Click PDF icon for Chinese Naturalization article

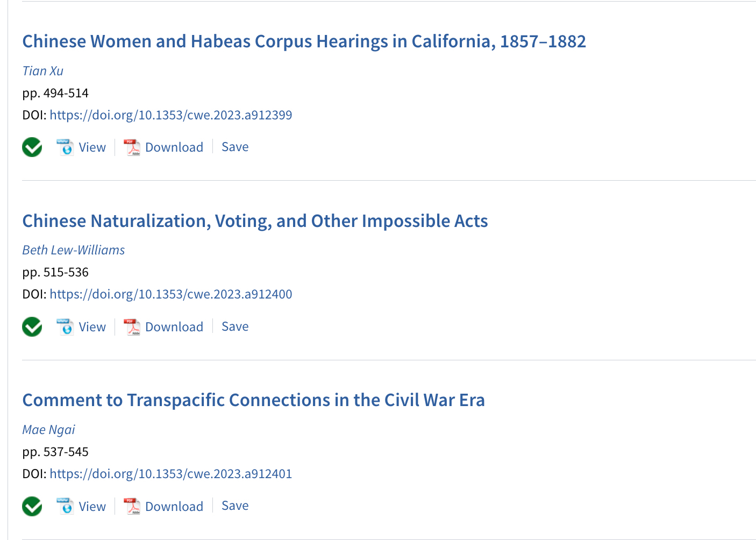(132, 326)
